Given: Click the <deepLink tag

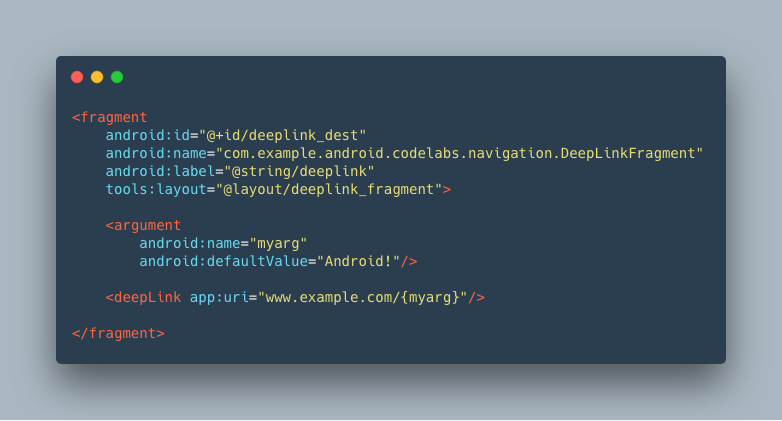Looking at the screenshot, I should click(143, 297).
